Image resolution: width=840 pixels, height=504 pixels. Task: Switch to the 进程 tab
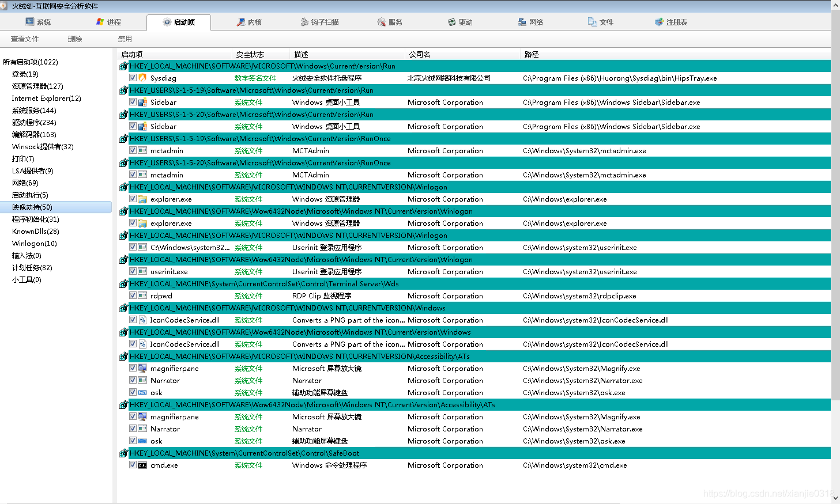[108, 22]
